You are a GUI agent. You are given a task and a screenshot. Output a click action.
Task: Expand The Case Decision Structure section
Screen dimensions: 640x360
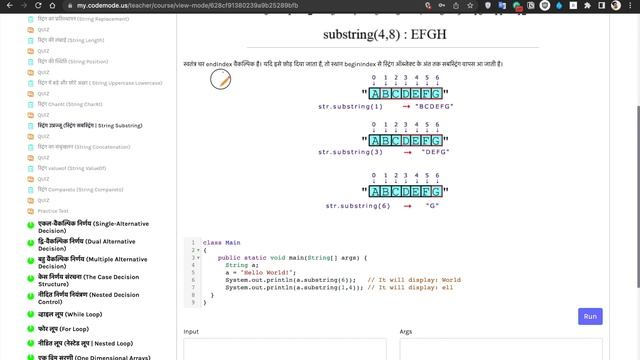[x=89, y=280]
